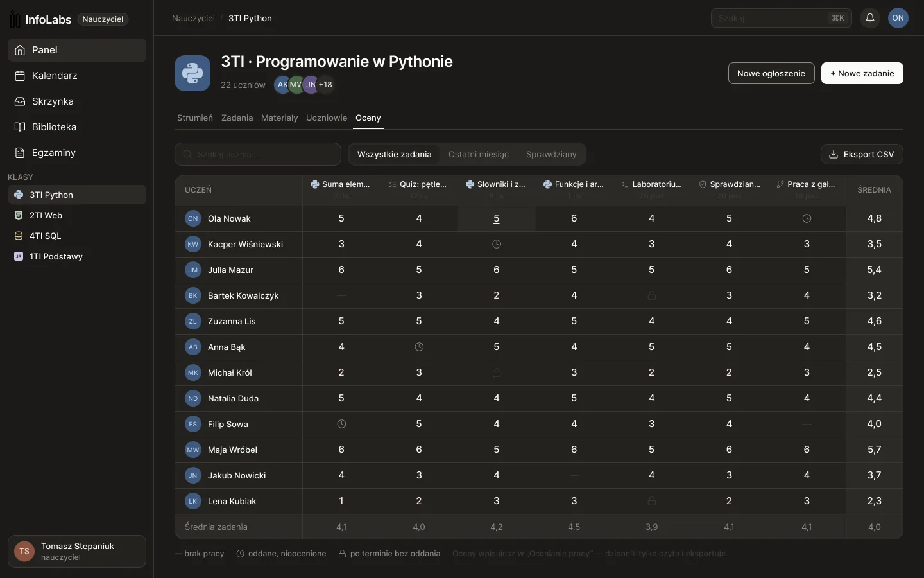
Task: Click the Suma elem... column header
Action: click(341, 189)
